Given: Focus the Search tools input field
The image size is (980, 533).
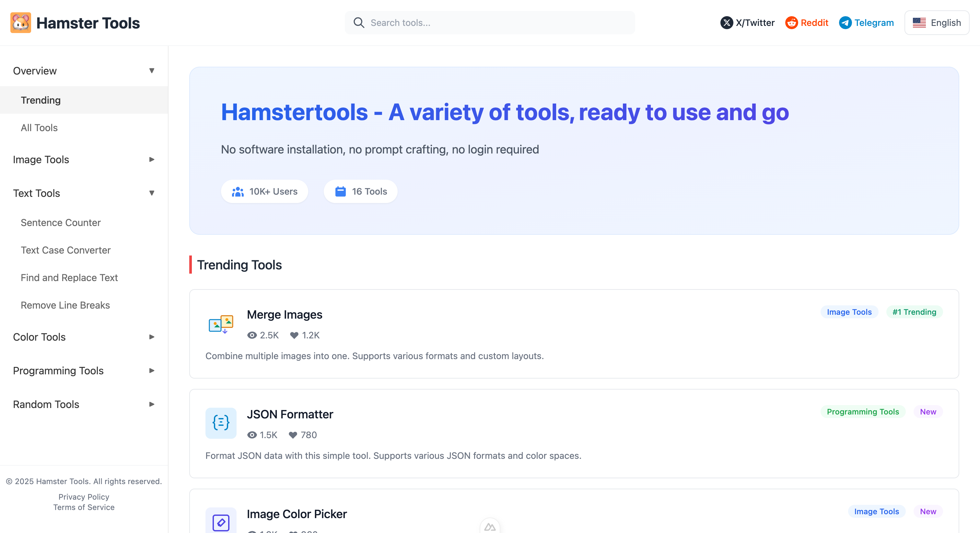Looking at the screenshot, I should point(490,23).
